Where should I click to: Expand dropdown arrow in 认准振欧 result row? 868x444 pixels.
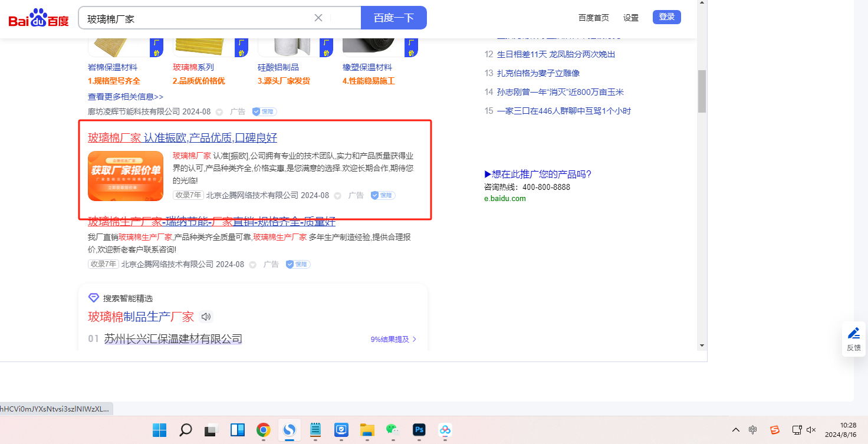click(337, 196)
